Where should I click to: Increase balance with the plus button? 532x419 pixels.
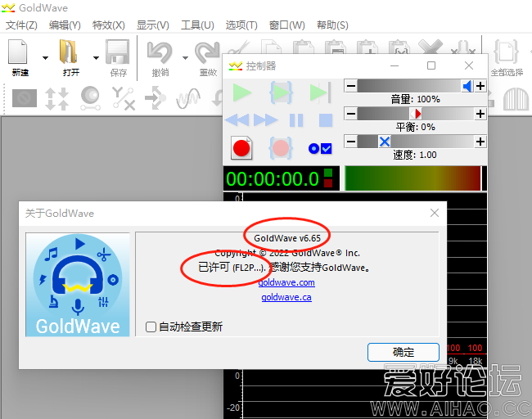pos(480,114)
